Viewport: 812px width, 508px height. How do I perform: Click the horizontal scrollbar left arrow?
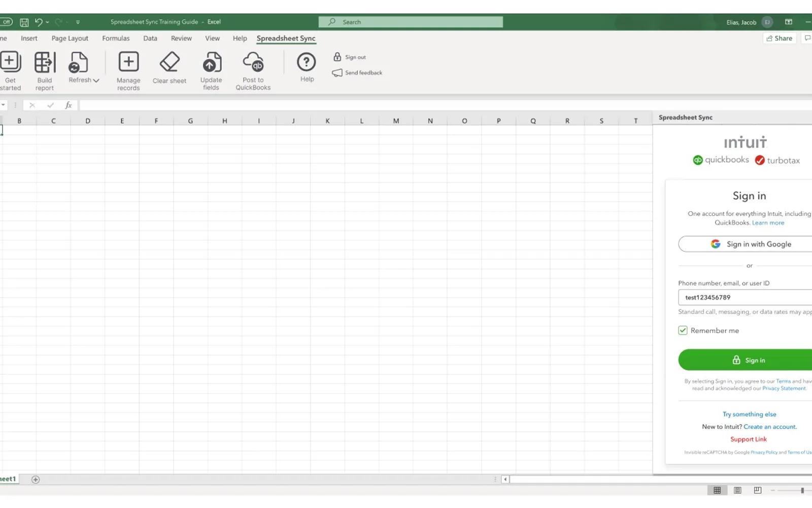[505, 479]
